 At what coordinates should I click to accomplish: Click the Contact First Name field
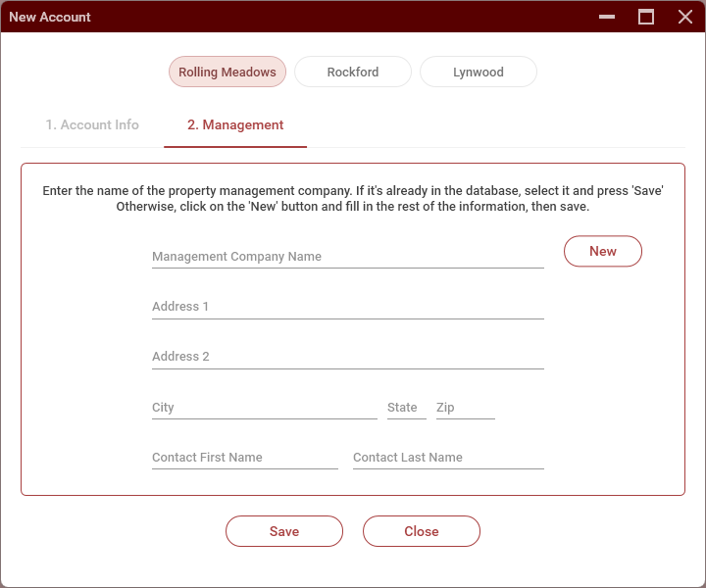pyautogui.click(x=244, y=458)
